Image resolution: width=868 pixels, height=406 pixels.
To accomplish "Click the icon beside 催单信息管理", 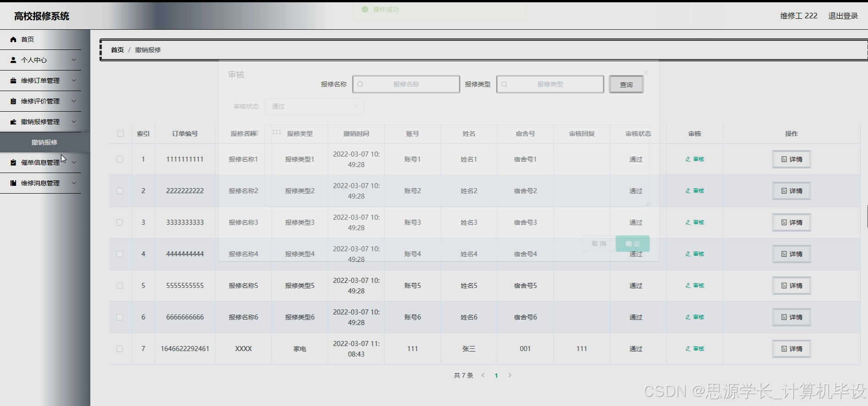I will pos(13,162).
